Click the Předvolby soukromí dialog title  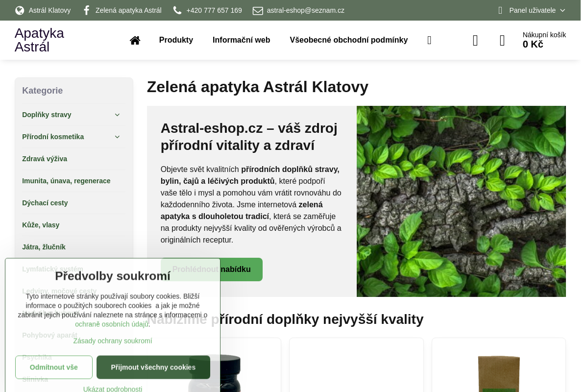click(x=113, y=276)
